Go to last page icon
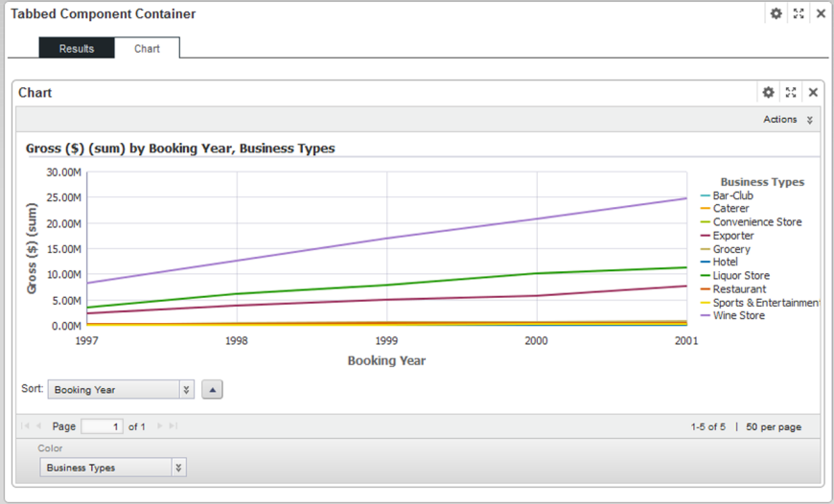834x504 pixels. pos(174,425)
